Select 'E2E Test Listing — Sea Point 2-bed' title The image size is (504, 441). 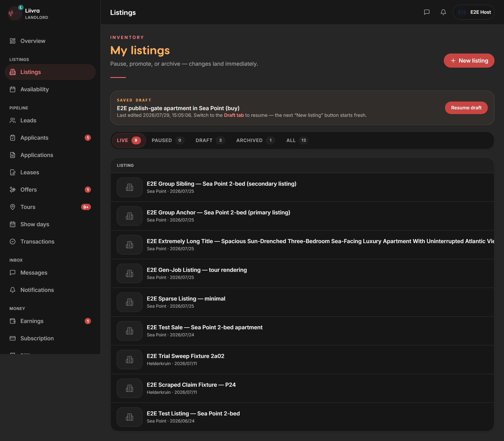pyautogui.click(x=193, y=413)
